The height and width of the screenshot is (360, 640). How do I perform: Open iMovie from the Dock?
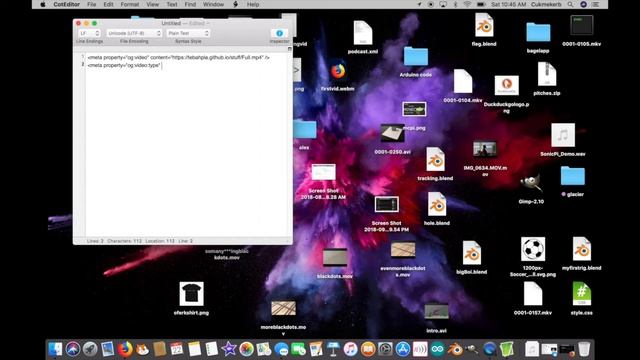pyautogui.click(x=229, y=349)
